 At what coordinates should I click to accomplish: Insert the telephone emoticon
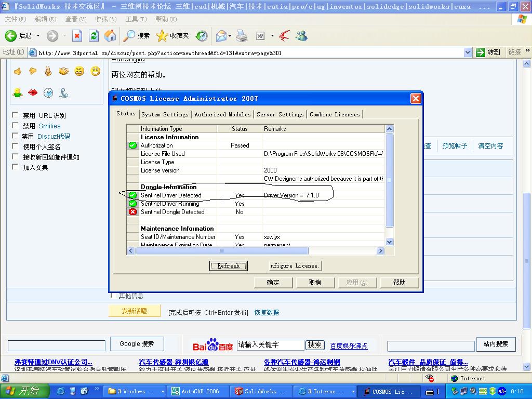[63, 92]
